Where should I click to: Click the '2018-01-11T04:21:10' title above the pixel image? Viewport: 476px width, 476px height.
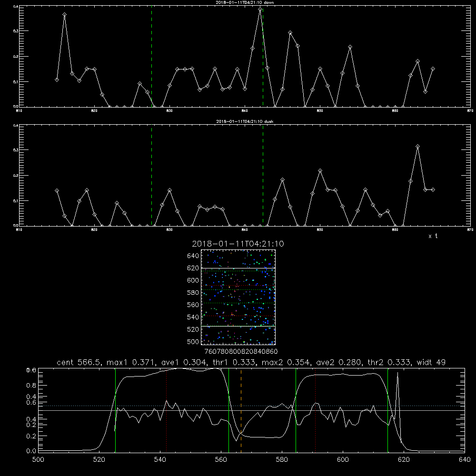click(238, 244)
